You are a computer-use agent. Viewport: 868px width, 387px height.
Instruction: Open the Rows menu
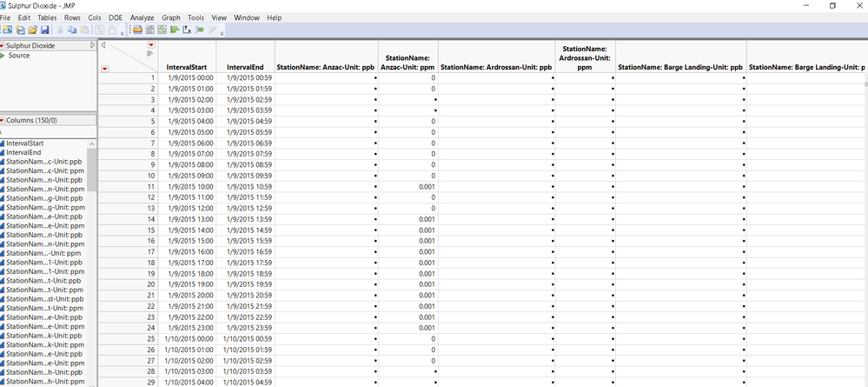72,17
